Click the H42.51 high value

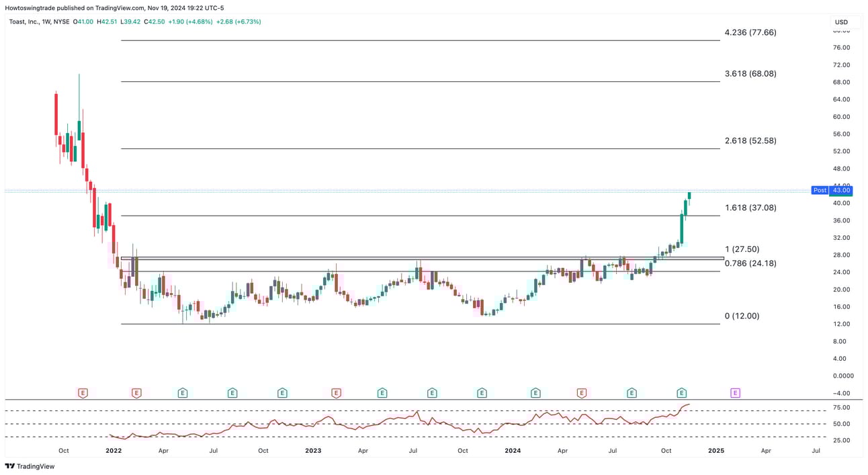click(108, 21)
